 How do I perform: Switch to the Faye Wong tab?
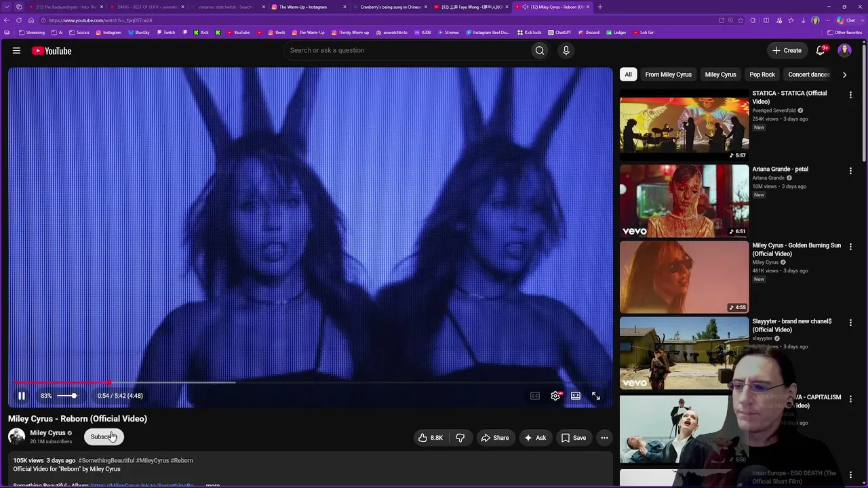click(x=471, y=7)
